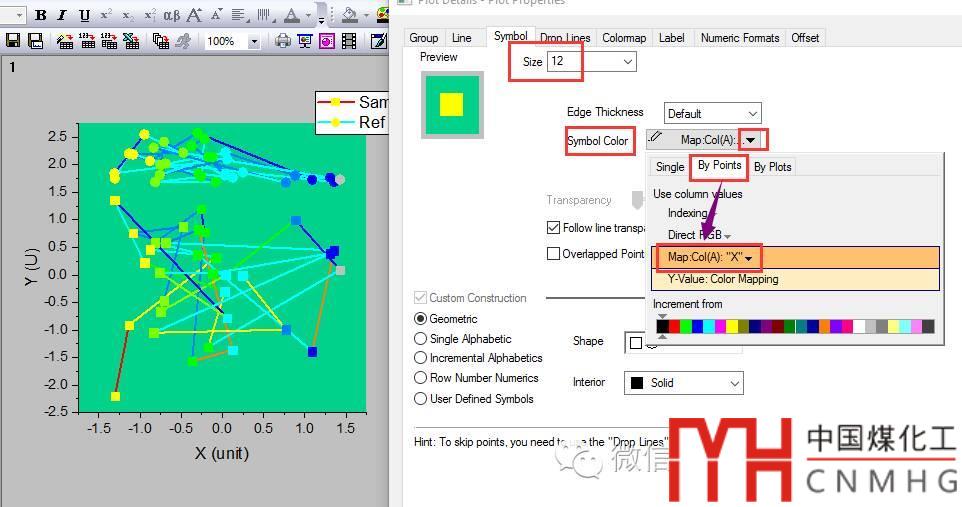This screenshot has height=507, width=962.
Task: Click the recalculate running man icon
Action: (183, 41)
